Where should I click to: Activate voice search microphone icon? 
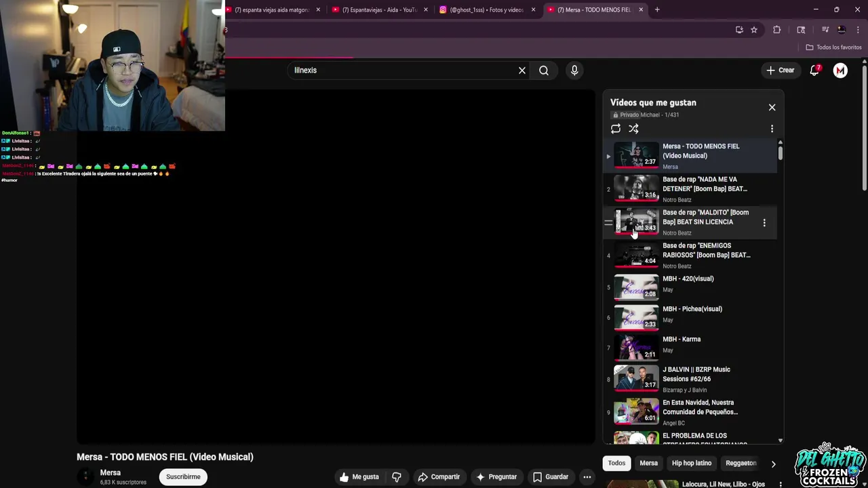coord(574,70)
